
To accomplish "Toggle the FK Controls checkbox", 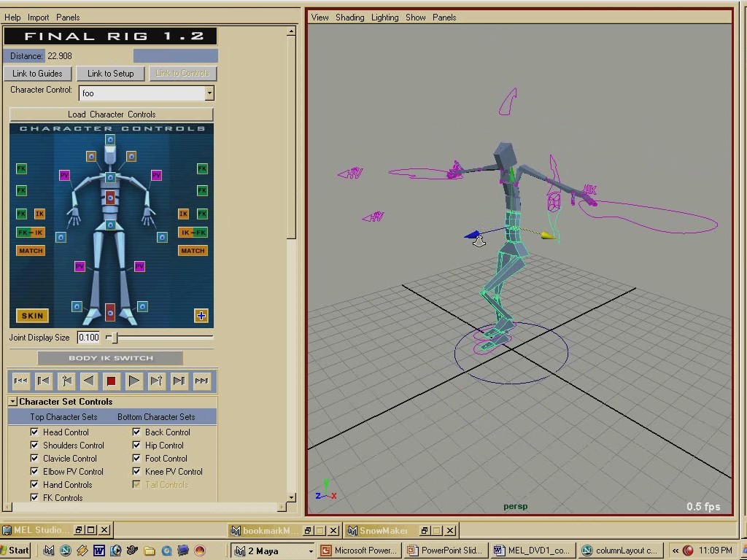I will coord(34,497).
